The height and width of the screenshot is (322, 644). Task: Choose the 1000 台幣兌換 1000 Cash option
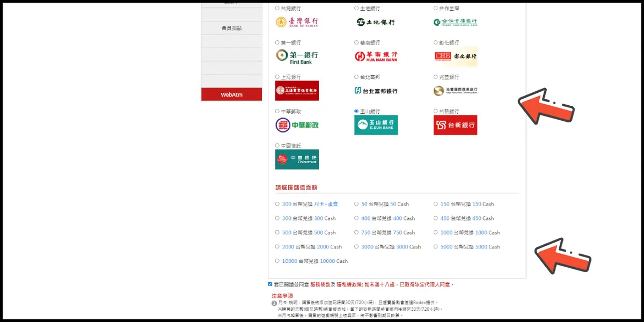(x=436, y=232)
